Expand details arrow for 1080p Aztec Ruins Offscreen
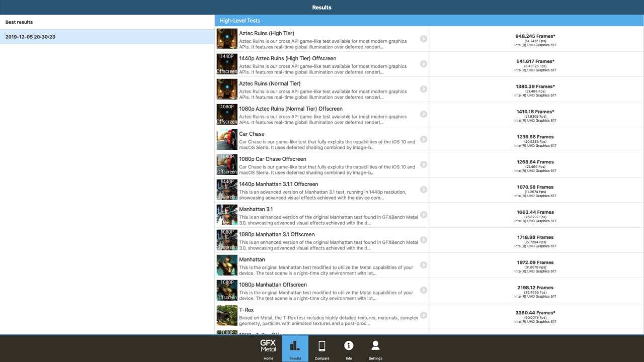The image size is (644, 362). pos(424,114)
